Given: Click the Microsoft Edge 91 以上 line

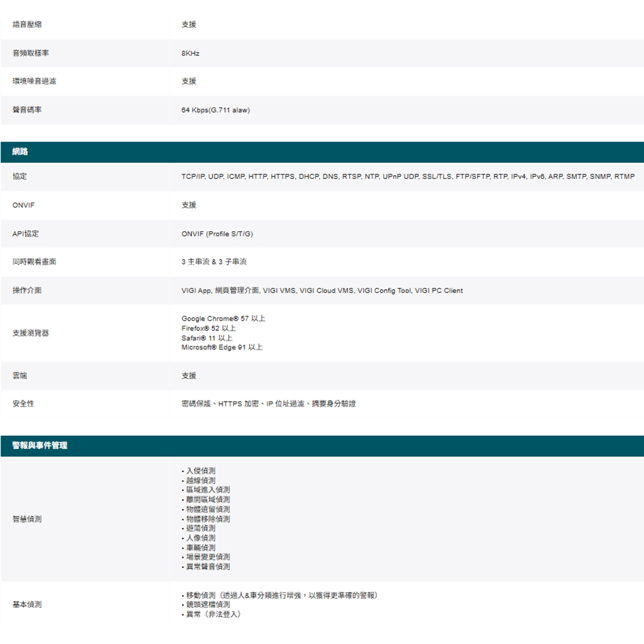Looking at the screenshot, I should click(222, 348).
